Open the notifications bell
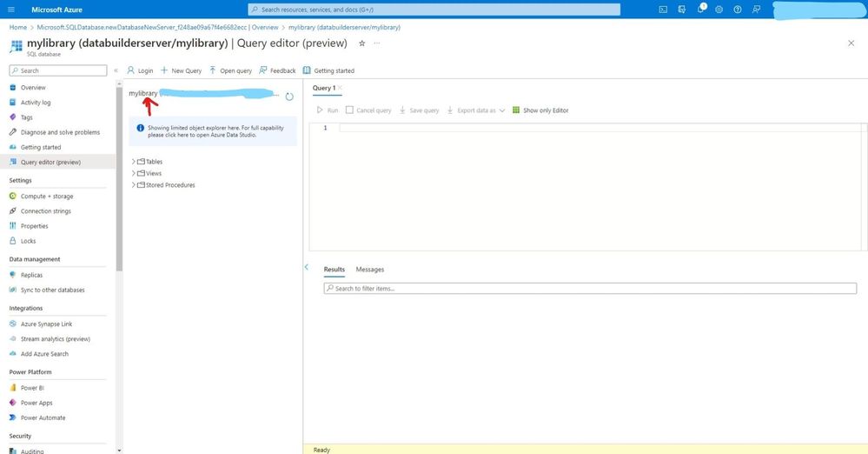This screenshot has height=454, width=868. [x=701, y=9]
